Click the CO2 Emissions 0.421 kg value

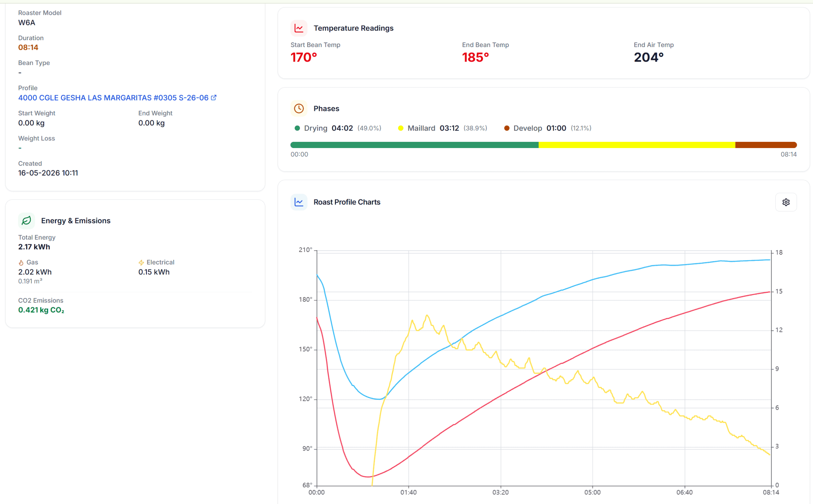pyautogui.click(x=41, y=310)
